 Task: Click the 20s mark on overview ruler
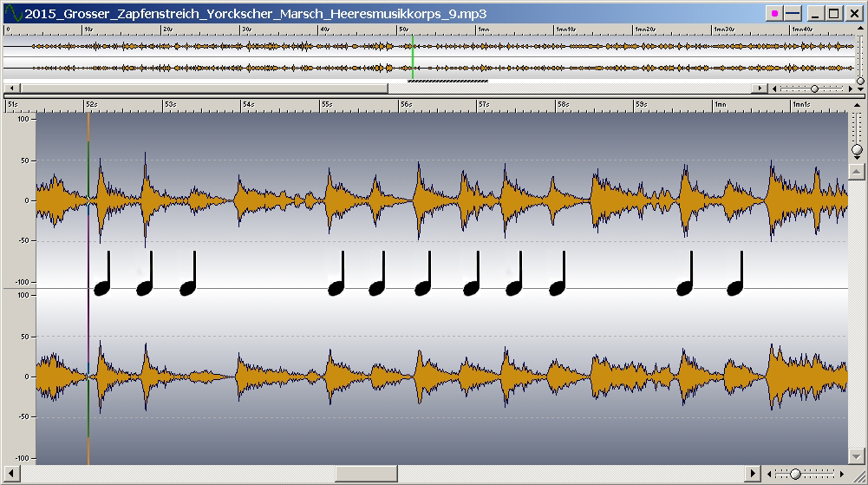pyautogui.click(x=167, y=29)
